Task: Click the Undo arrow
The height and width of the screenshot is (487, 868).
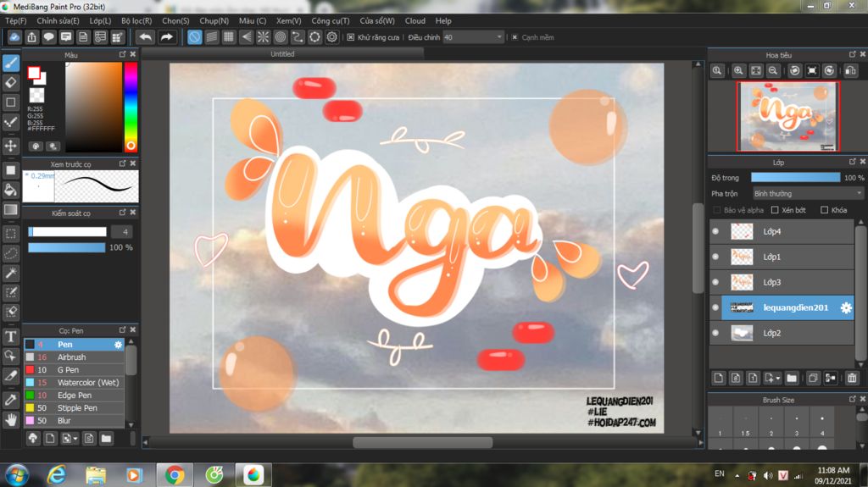Action: coord(145,37)
